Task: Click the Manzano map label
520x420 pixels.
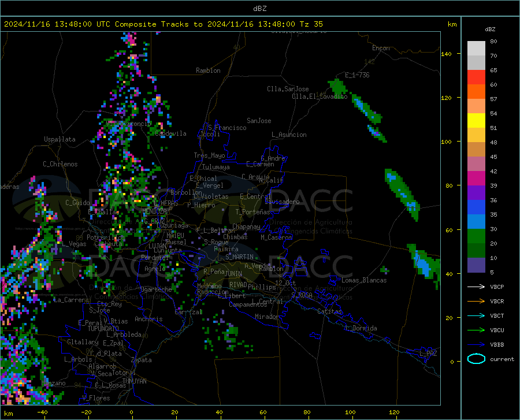Action: [54, 383]
